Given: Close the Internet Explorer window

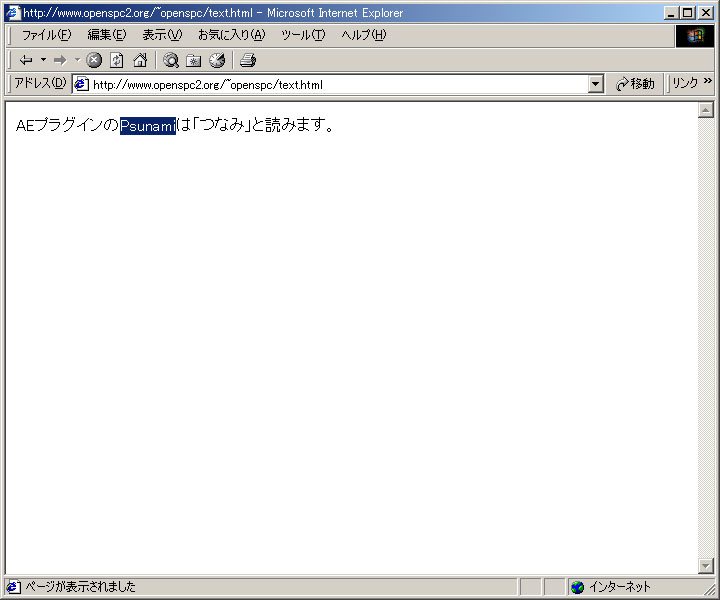Looking at the screenshot, I should (706, 13).
